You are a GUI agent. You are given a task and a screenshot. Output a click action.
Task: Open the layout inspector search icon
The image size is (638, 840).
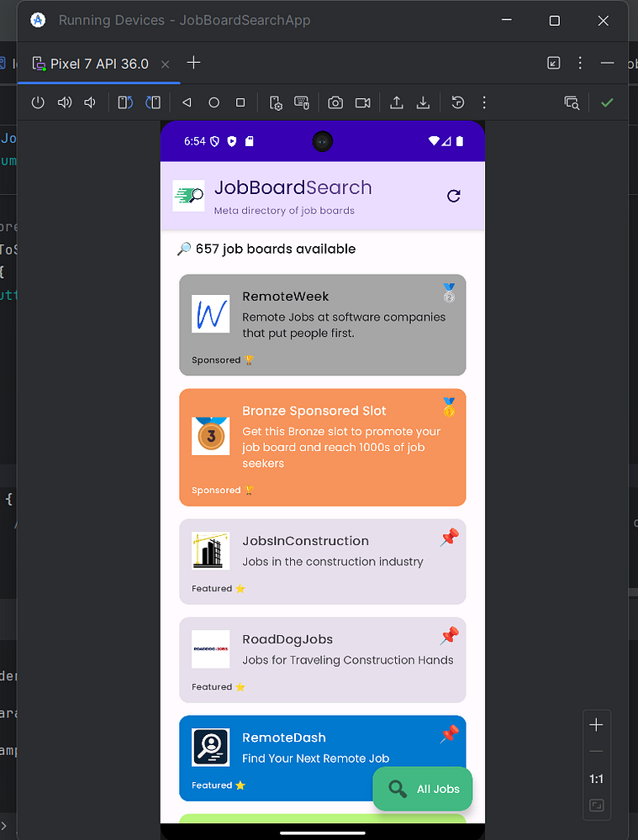pyautogui.click(x=572, y=102)
